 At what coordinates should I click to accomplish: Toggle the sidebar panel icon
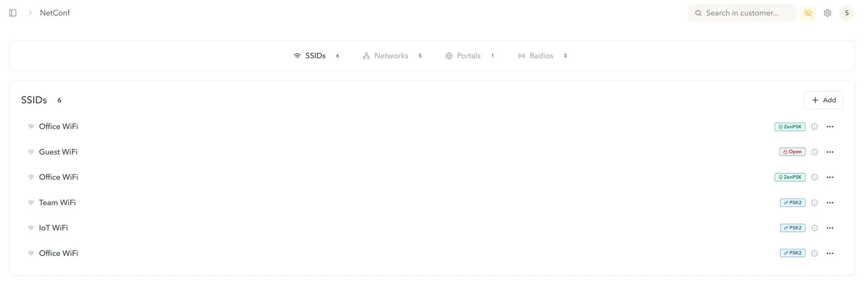pos(13,13)
